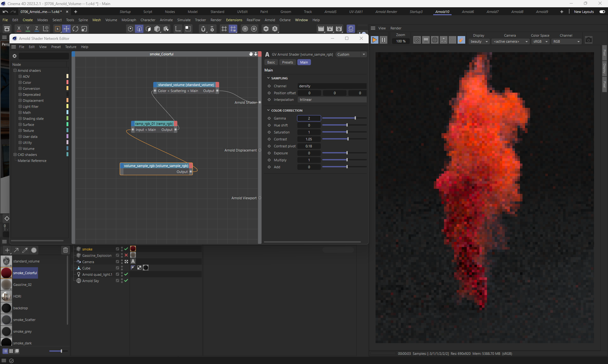
Task: Switch to the Presets tab
Action: coord(287,62)
